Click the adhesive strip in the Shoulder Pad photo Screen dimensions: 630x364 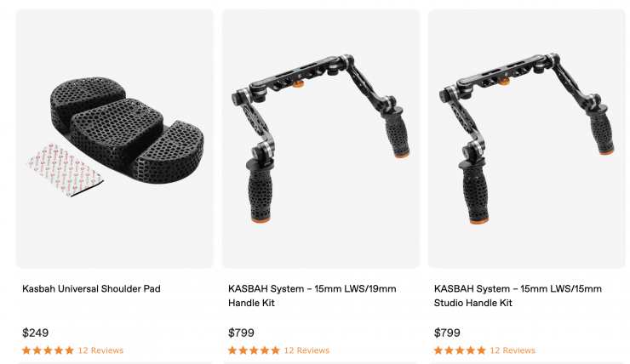tap(65, 169)
